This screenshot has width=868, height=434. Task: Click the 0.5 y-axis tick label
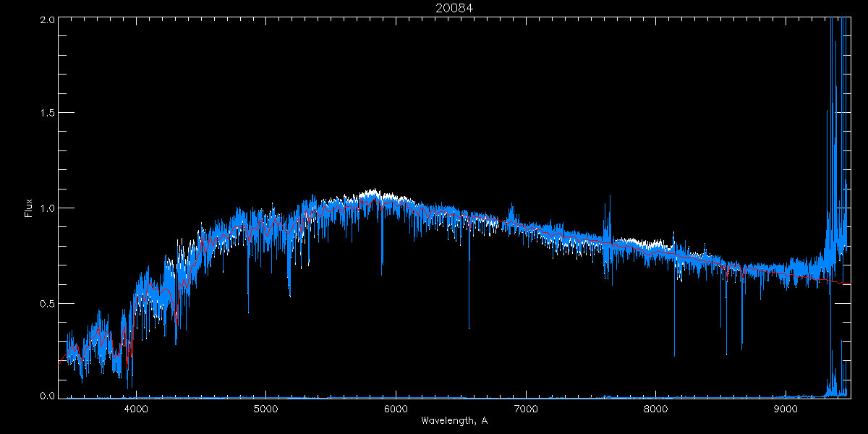pyautogui.click(x=47, y=303)
